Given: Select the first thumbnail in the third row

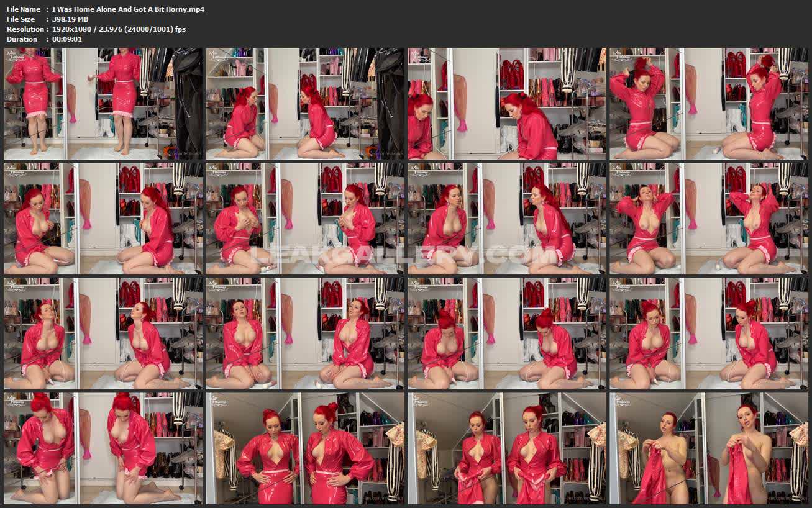Looking at the screenshot, I should (103, 333).
